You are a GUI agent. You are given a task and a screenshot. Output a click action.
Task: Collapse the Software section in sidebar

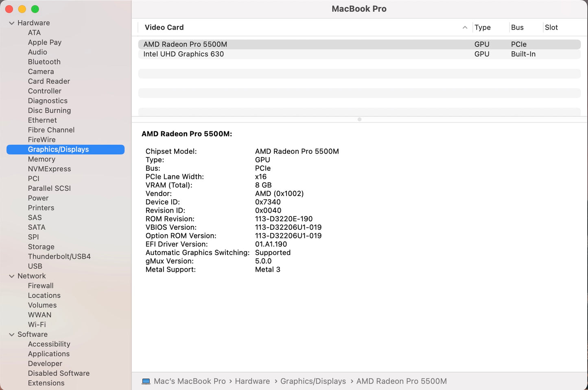(x=12, y=334)
